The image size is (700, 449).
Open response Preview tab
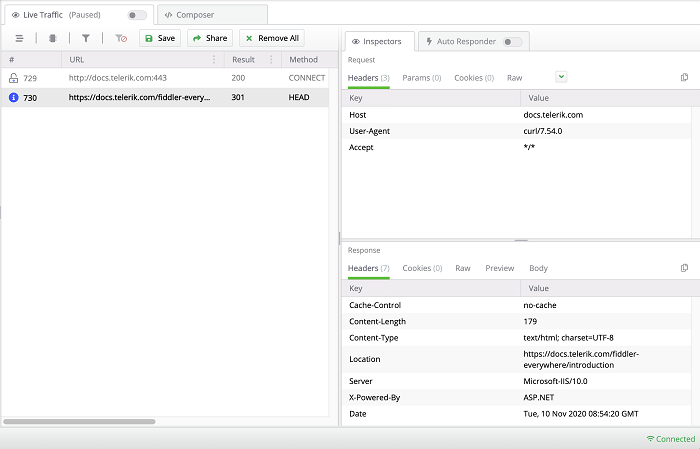pos(500,268)
